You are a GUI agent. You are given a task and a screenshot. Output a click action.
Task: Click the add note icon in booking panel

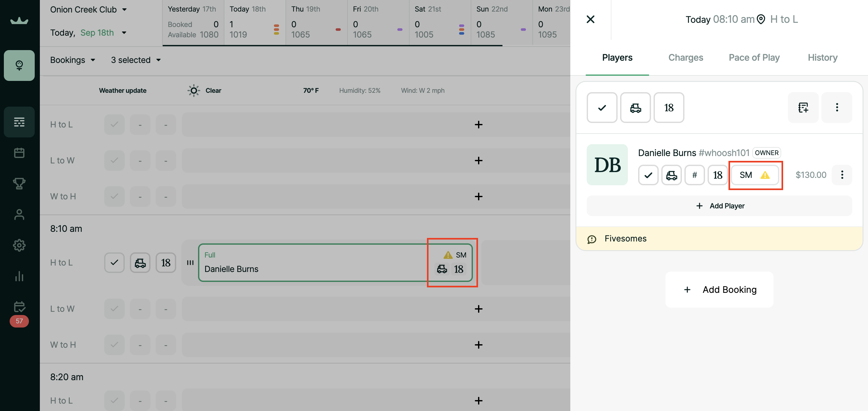803,107
